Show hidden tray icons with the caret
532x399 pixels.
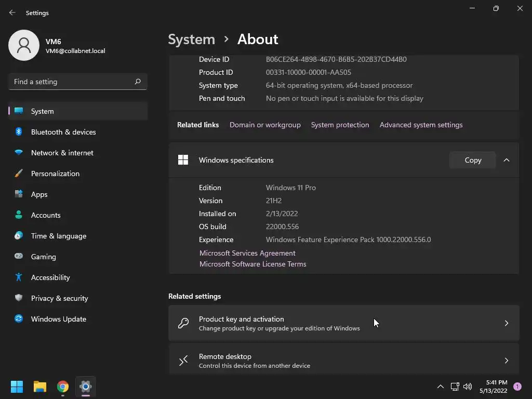coord(441,387)
